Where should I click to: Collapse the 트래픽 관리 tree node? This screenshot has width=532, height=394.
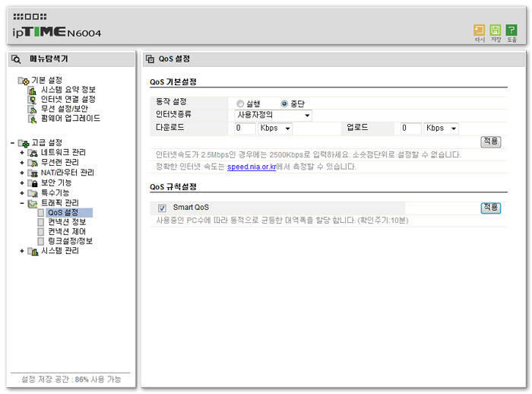(22, 203)
